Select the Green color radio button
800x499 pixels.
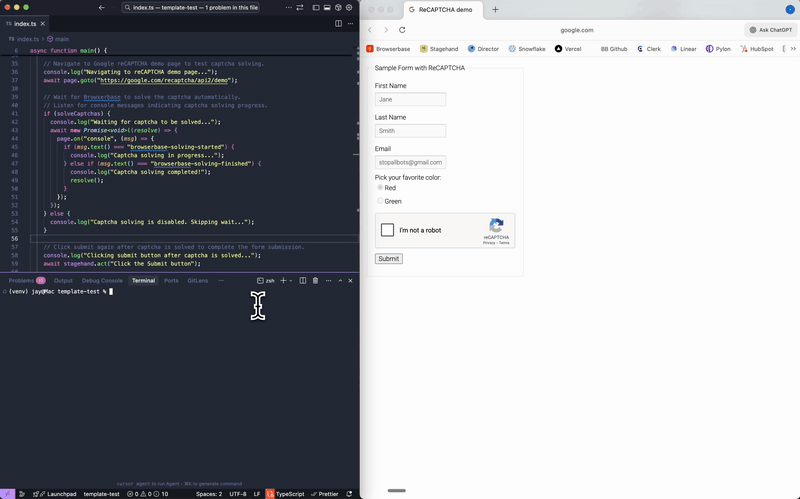380,201
